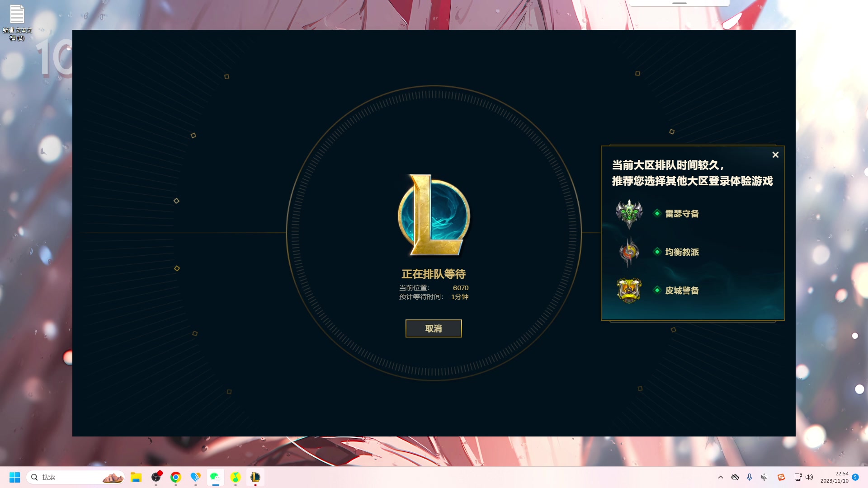Show hidden system tray icons
The width and height of the screenshot is (868, 488).
coord(721,477)
